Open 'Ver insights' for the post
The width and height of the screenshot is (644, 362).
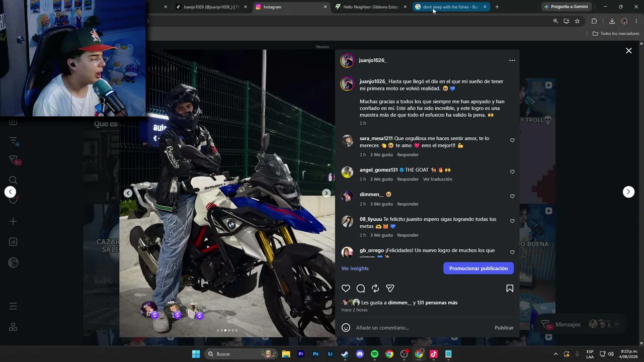[355, 268]
